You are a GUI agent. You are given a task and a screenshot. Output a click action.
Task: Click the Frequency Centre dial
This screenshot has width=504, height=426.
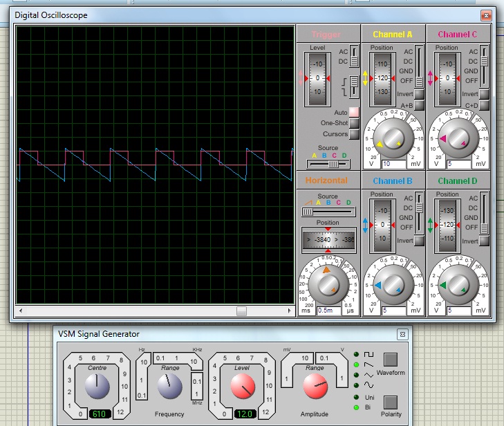tap(97, 386)
